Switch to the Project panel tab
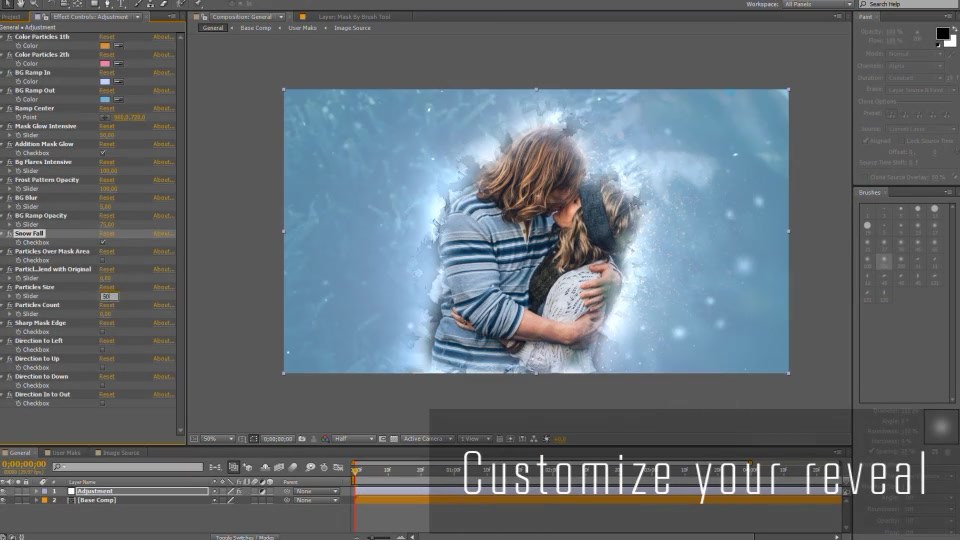The width and height of the screenshot is (960, 540). (x=11, y=17)
